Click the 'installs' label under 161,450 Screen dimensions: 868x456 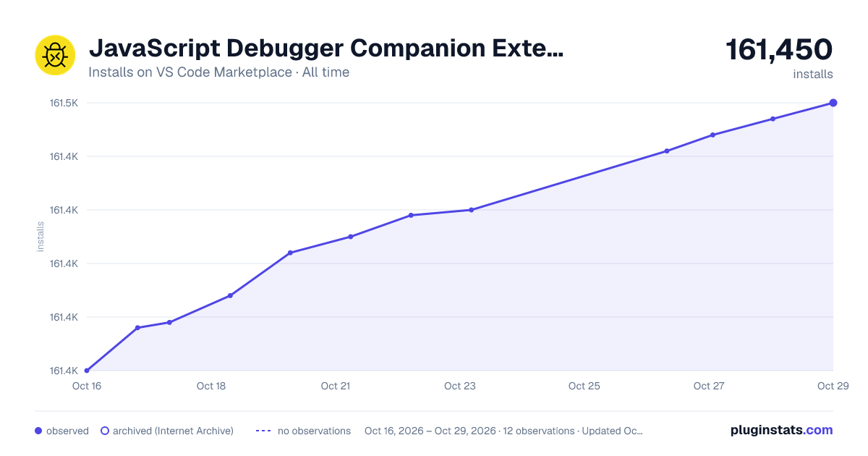[813, 74]
